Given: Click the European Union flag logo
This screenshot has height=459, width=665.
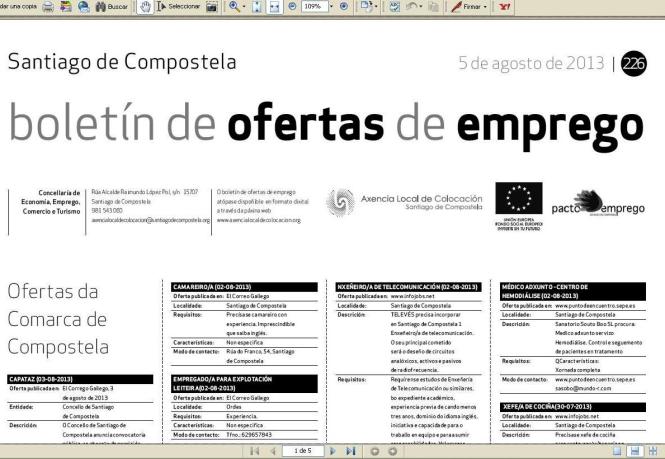Looking at the screenshot, I should click(x=519, y=206).
